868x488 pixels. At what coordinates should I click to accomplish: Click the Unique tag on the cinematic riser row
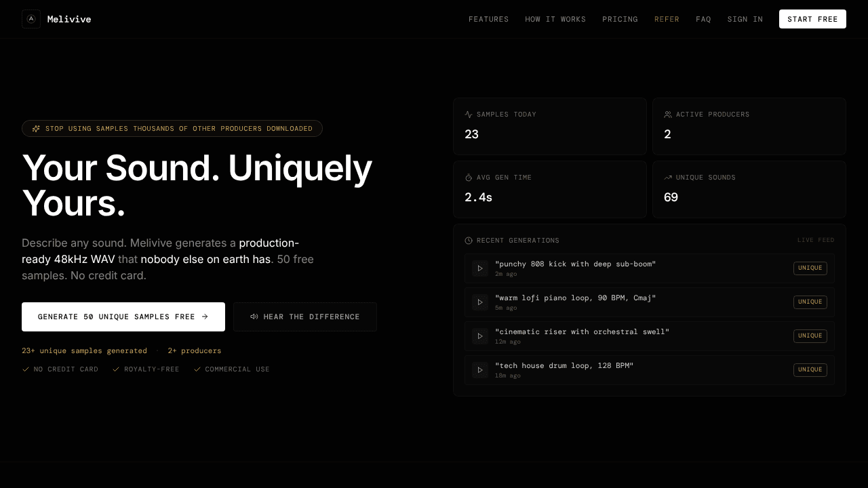[x=810, y=336]
